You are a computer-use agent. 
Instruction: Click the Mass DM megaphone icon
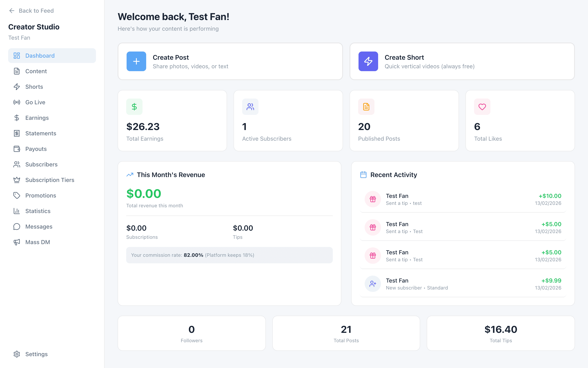[x=17, y=242]
